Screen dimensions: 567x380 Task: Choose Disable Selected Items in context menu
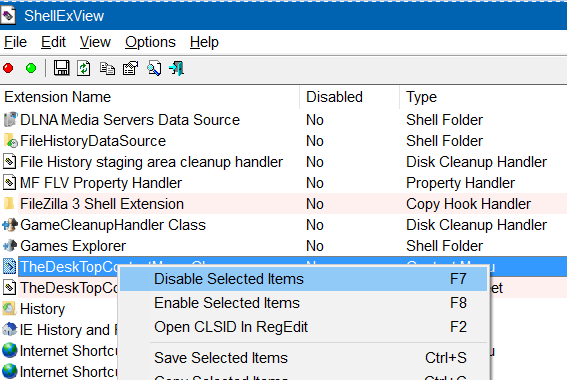304,279
